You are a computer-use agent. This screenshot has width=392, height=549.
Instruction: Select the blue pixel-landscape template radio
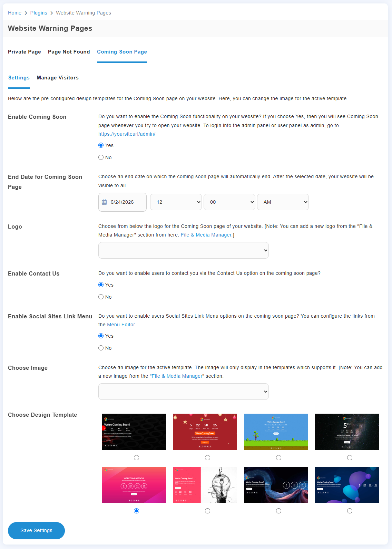click(x=279, y=458)
